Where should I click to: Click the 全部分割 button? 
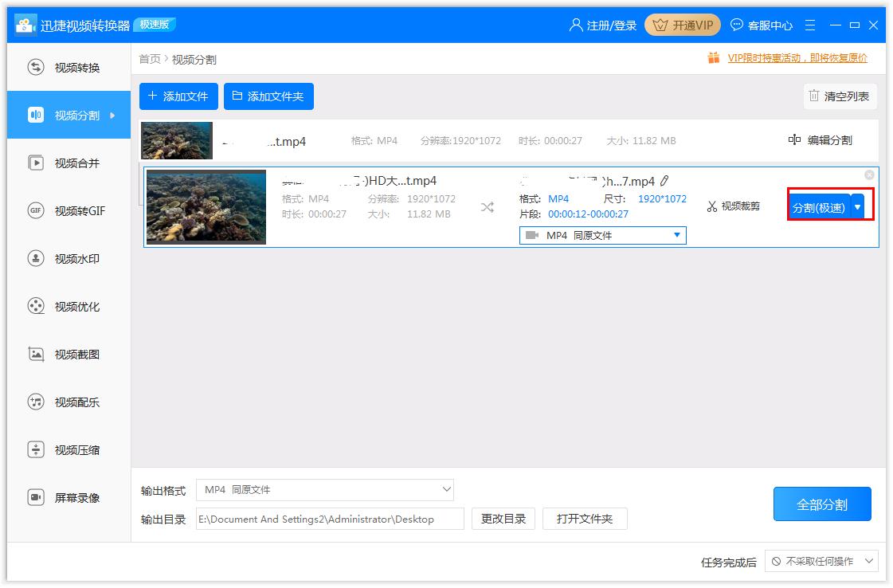coord(821,504)
